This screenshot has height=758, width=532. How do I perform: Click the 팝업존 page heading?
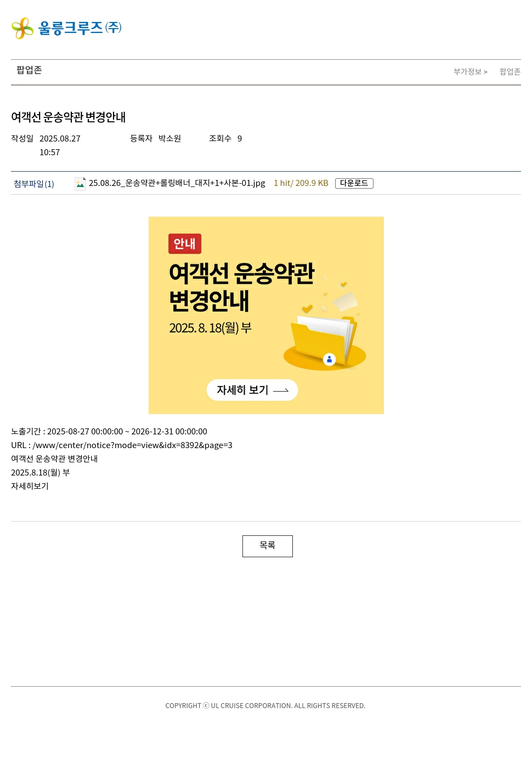pyautogui.click(x=29, y=70)
